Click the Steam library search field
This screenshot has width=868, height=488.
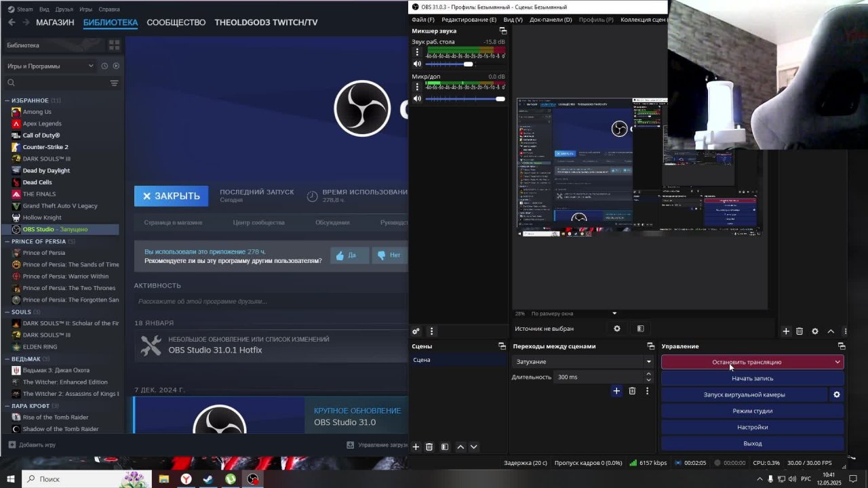pyautogui.click(x=58, y=83)
